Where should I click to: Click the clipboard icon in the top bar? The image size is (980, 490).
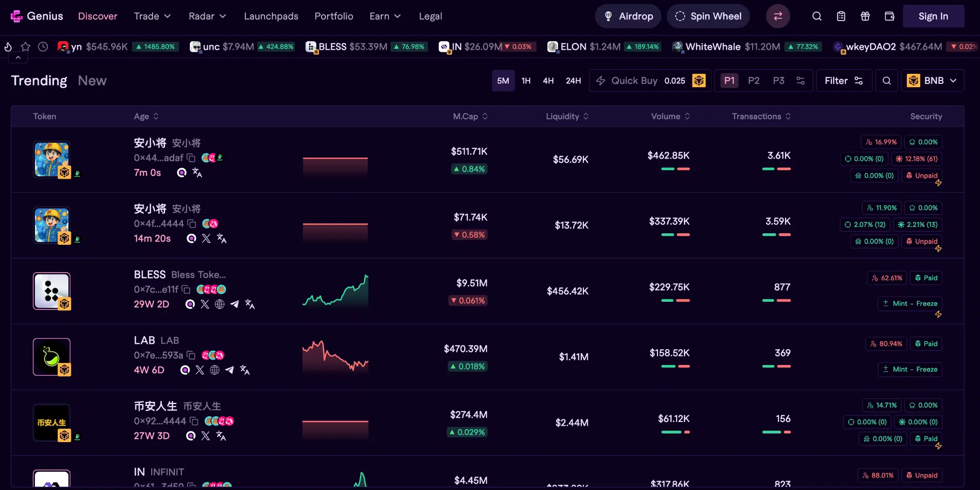[x=841, y=16]
